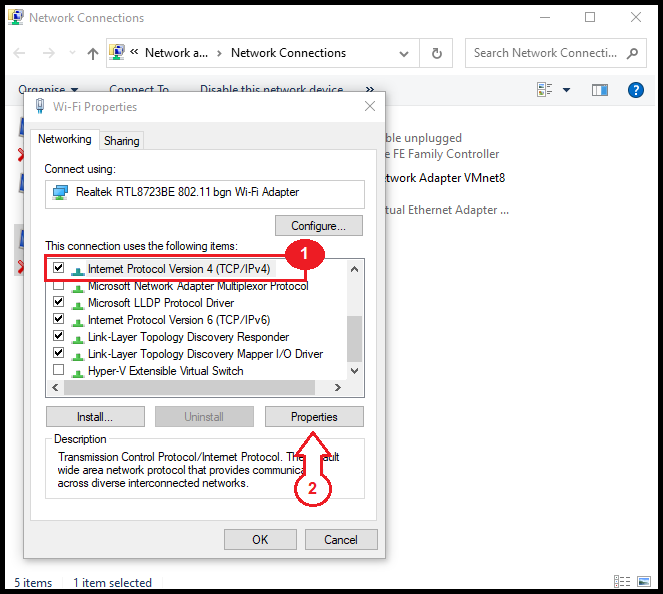This screenshot has height=594, width=663.
Task: Click the Realtek RTL8723BE Wi-Fi Adapter field
Action: tap(205, 194)
